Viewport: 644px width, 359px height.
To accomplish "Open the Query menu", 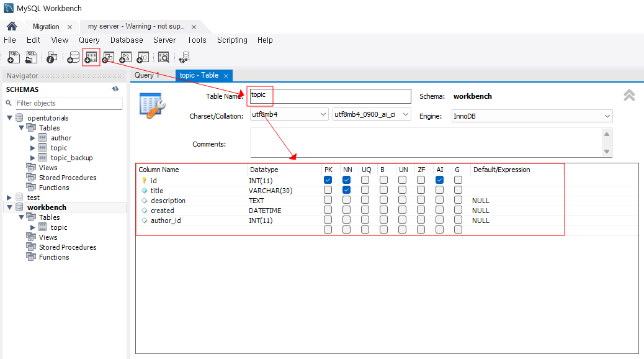I will (x=89, y=40).
